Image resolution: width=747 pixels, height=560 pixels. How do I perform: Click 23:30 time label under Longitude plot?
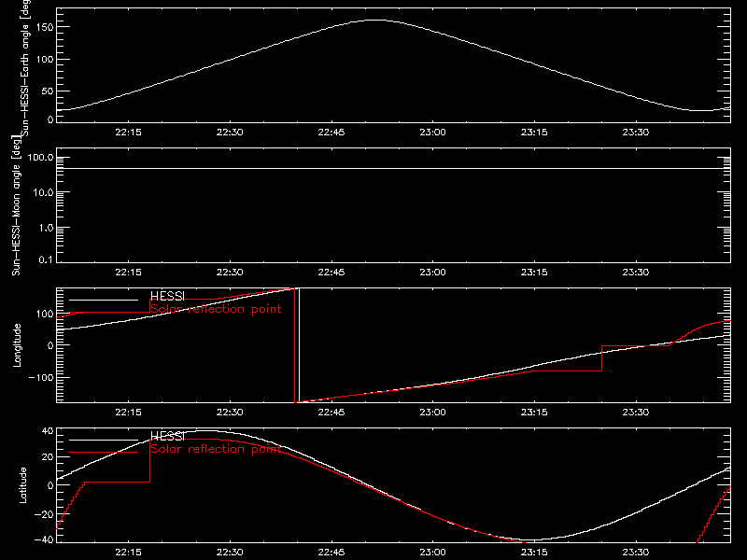(x=636, y=413)
